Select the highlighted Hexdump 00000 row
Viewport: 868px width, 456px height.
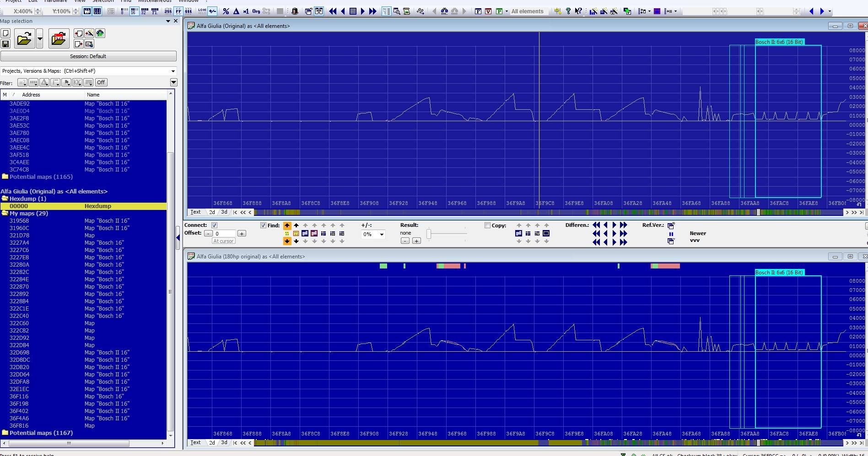point(83,206)
